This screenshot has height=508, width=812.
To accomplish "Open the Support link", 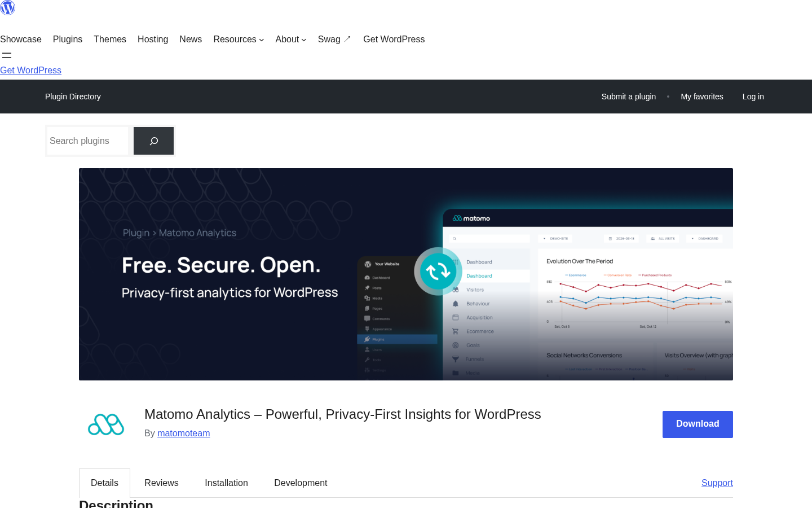I will (717, 483).
